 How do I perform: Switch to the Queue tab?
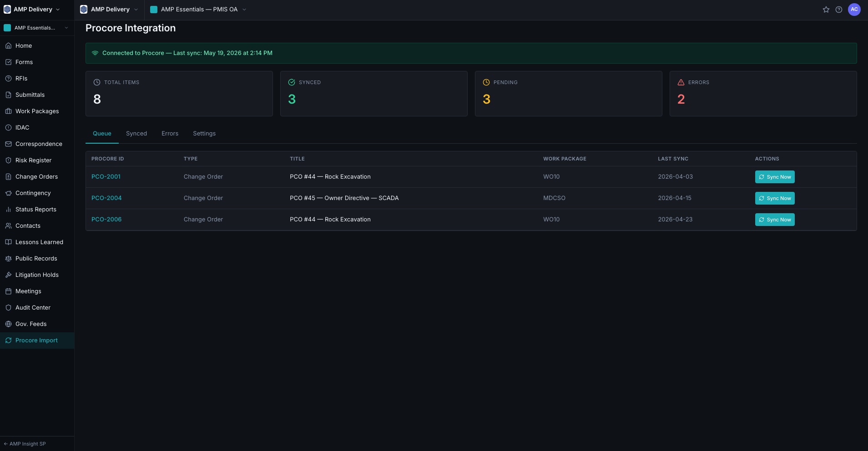click(102, 134)
